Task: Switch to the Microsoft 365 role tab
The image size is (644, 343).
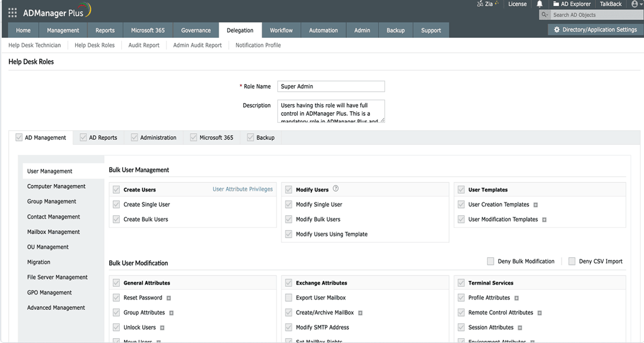Action: [212, 137]
